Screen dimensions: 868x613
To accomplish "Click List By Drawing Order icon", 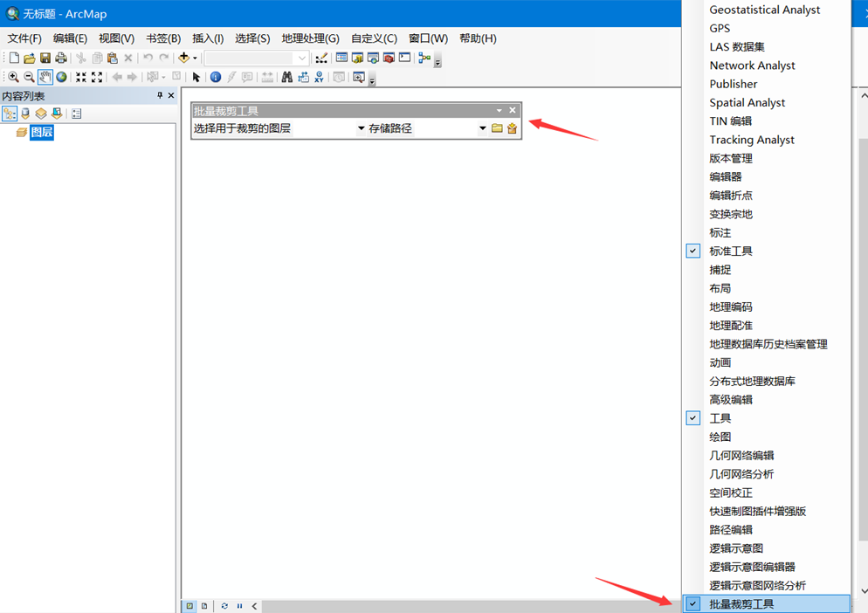I will click(x=10, y=114).
